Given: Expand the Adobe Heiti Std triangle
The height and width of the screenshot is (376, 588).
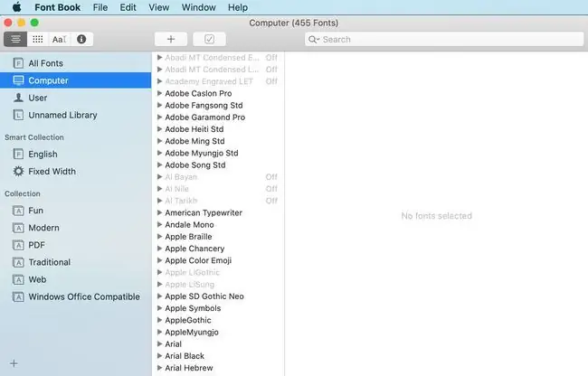Looking at the screenshot, I should click(159, 129).
